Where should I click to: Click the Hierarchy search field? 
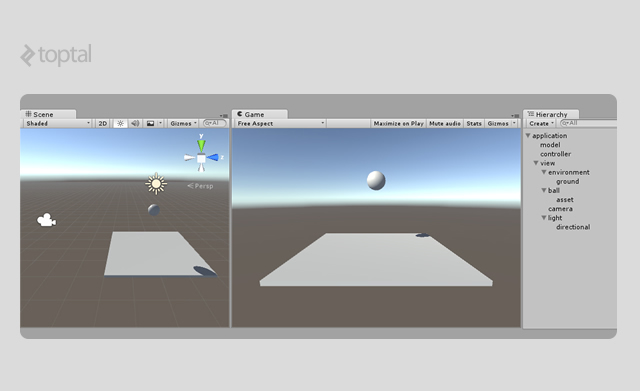[588, 123]
